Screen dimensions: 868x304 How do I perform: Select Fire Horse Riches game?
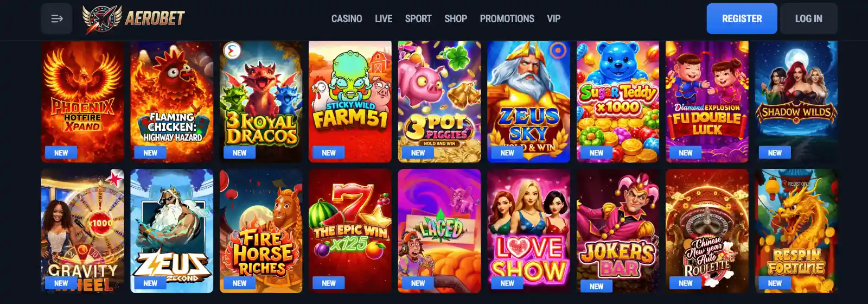point(261,231)
